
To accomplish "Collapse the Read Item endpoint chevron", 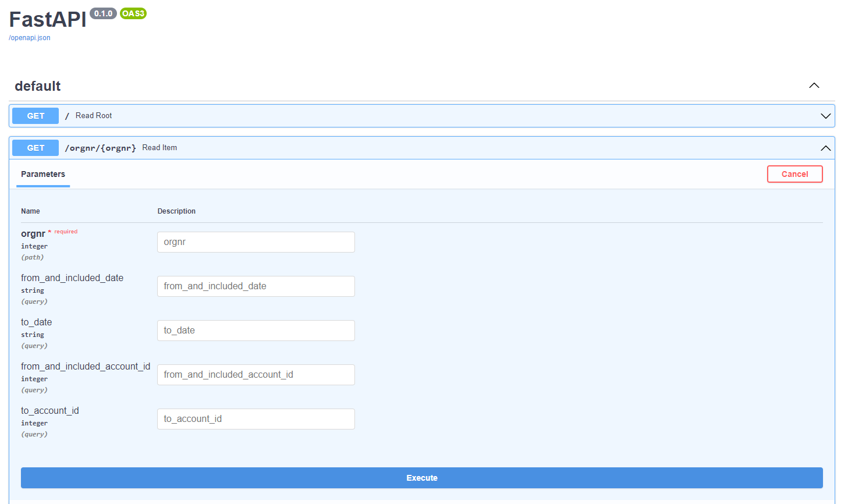I will (x=825, y=148).
